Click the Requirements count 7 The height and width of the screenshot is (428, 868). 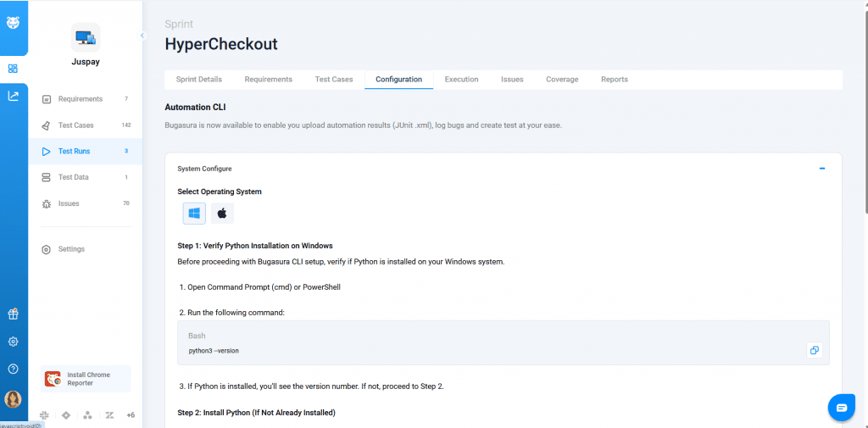pyautogui.click(x=126, y=99)
